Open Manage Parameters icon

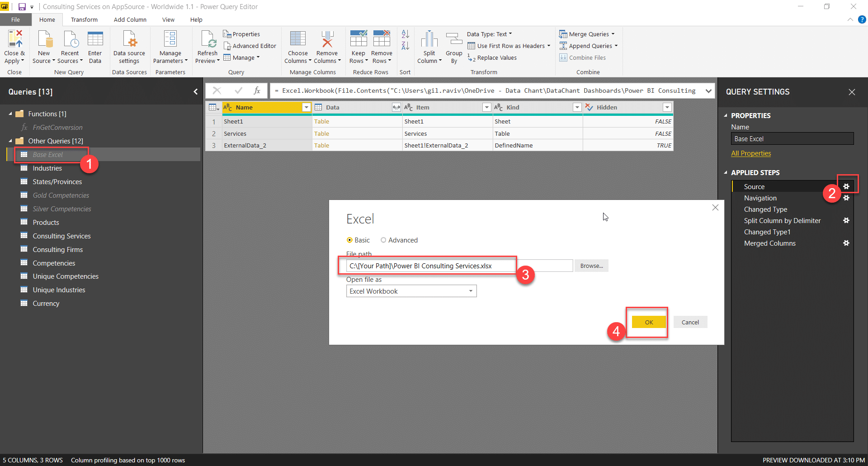point(170,39)
